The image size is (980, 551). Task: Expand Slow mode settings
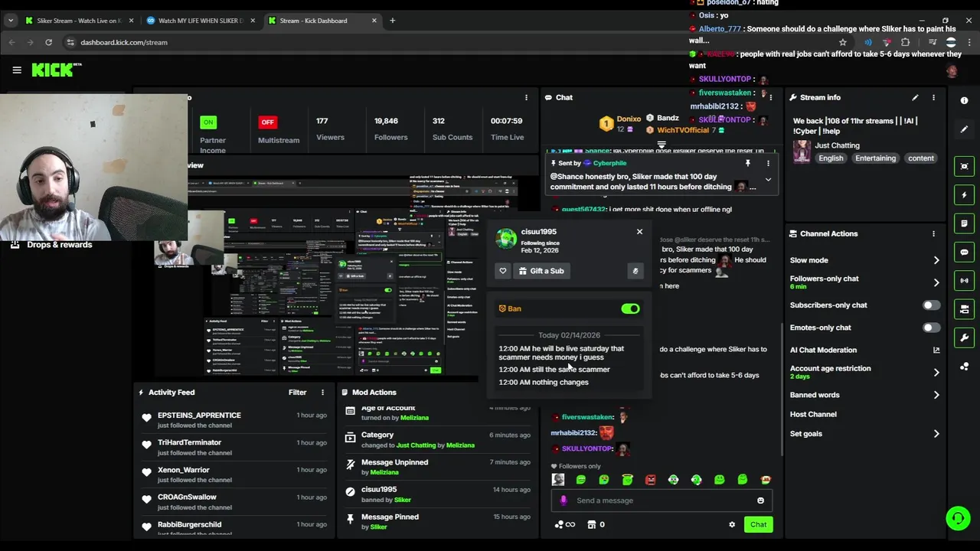tap(936, 260)
